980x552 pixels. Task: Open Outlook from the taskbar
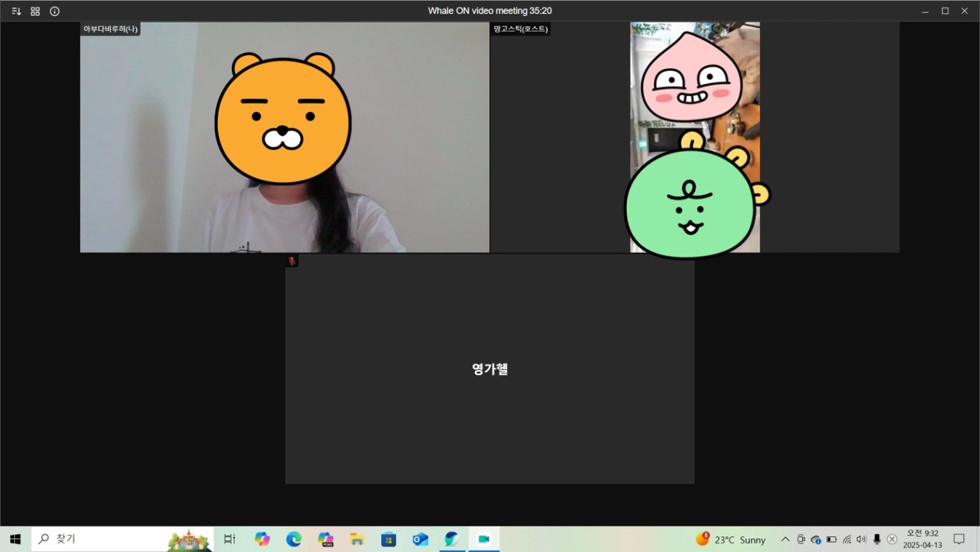tap(420, 539)
